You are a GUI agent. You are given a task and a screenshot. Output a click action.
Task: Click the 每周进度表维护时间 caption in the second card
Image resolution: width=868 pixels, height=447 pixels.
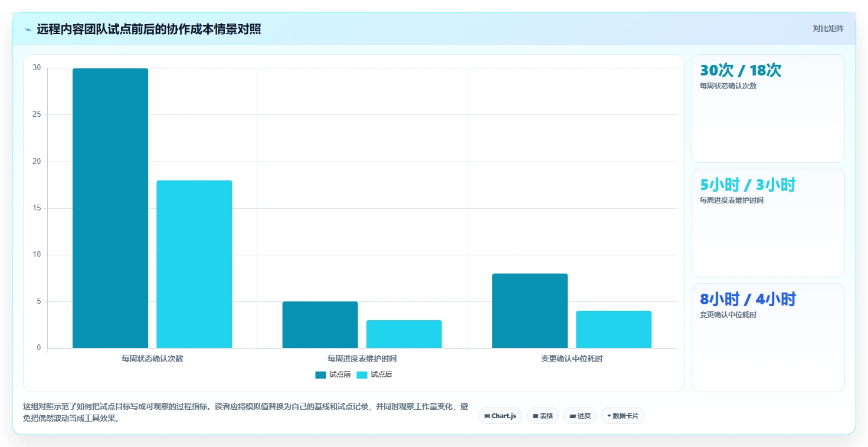coord(732,200)
